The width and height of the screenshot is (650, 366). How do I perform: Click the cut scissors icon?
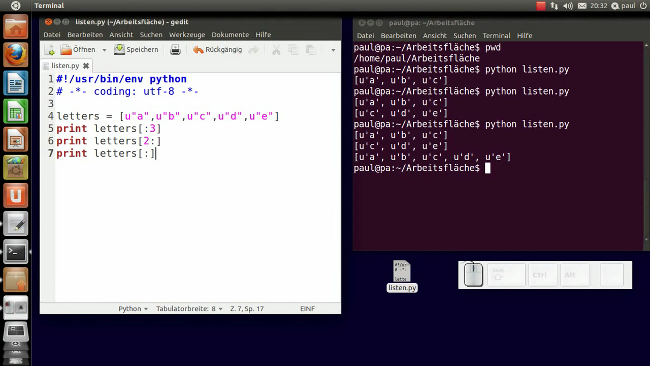pos(276,50)
